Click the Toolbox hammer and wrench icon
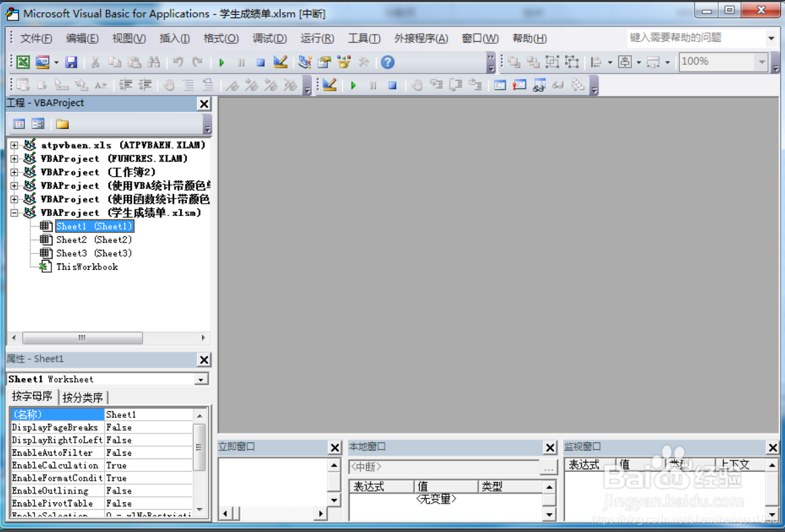This screenshot has width=785, height=532. click(364, 62)
